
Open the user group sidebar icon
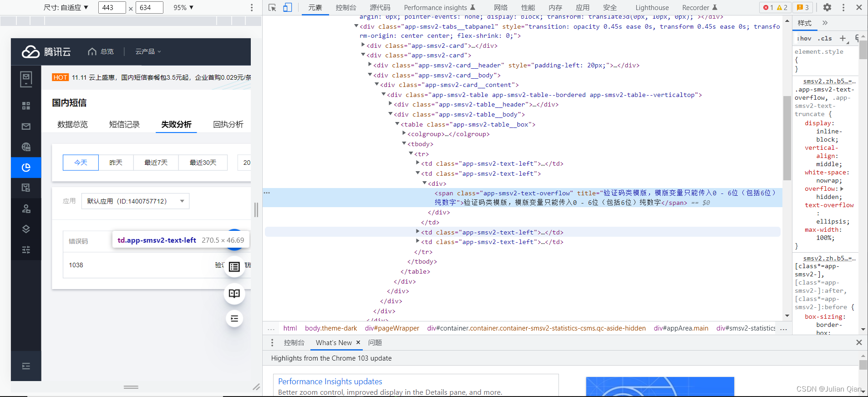[26, 209]
